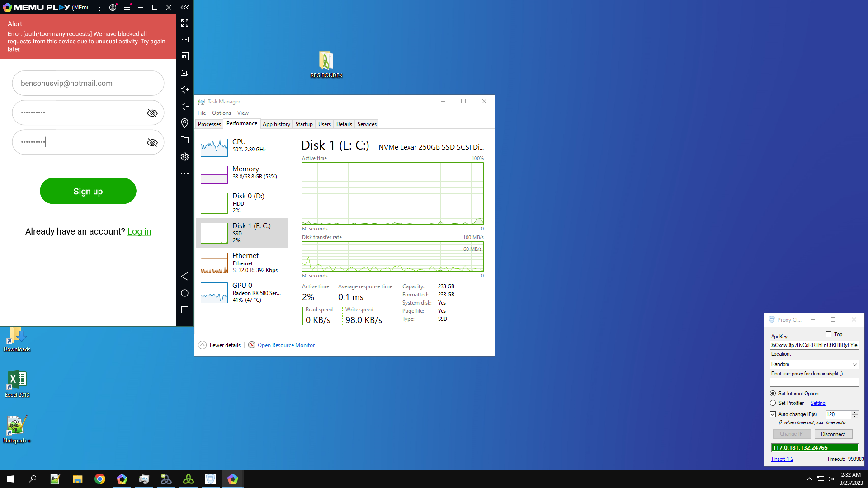This screenshot has width=868, height=488.
Task: Open MEmu multi-instance sync icon
Action: 184,73
